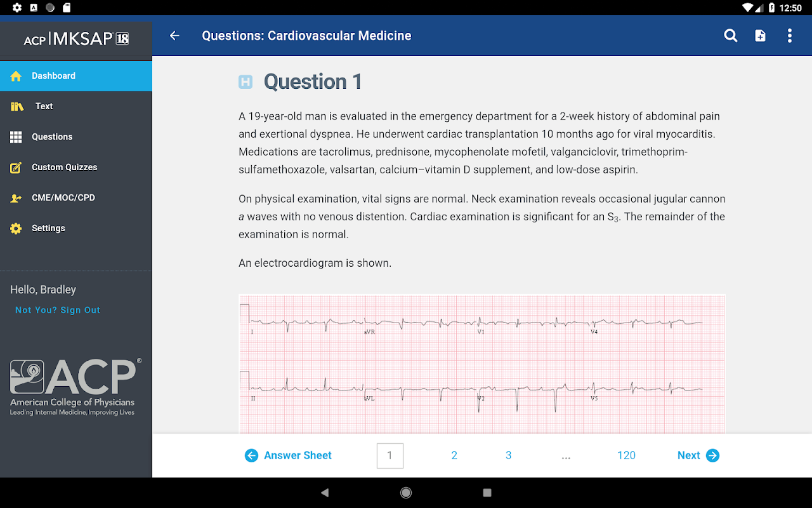Viewport: 812px width, 508px height.
Task: Open the Text section in sidebar
Action: pyautogui.click(x=44, y=106)
